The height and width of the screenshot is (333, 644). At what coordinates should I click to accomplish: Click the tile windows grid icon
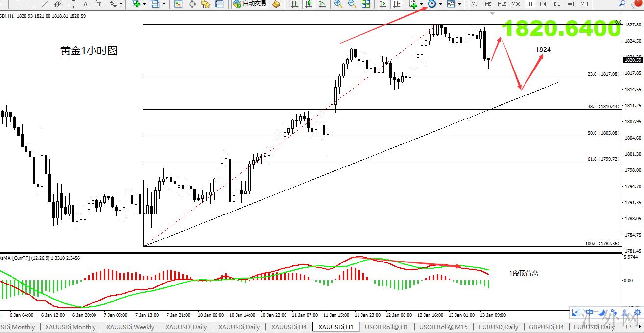pos(366,4)
